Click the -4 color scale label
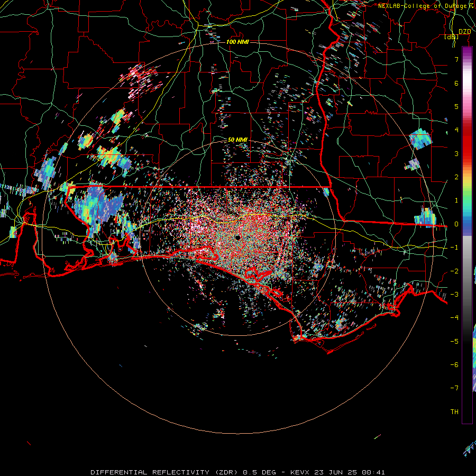Image resolution: width=476 pixels, height=476 pixels. coord(454,317)
